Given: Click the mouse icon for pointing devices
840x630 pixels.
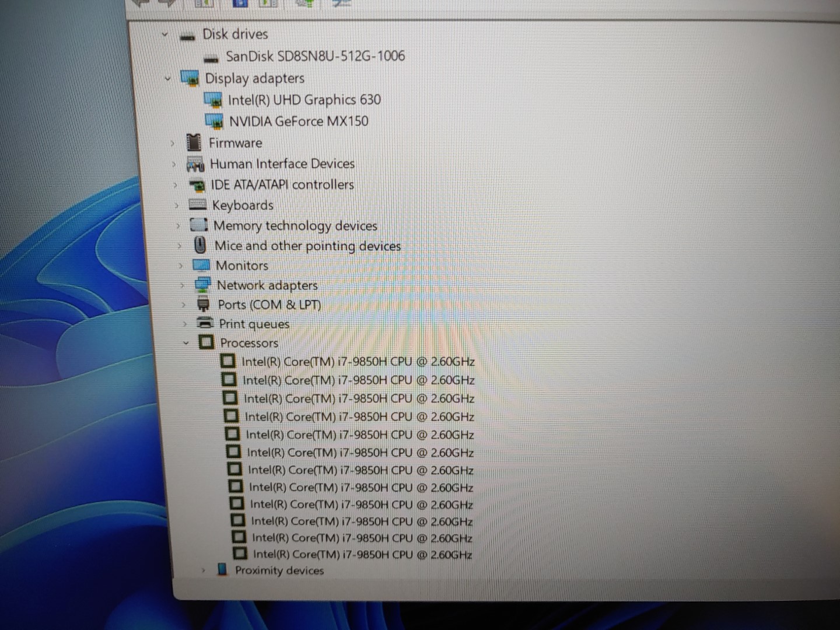Looking at the screenshot, I should tap(200, 245).
